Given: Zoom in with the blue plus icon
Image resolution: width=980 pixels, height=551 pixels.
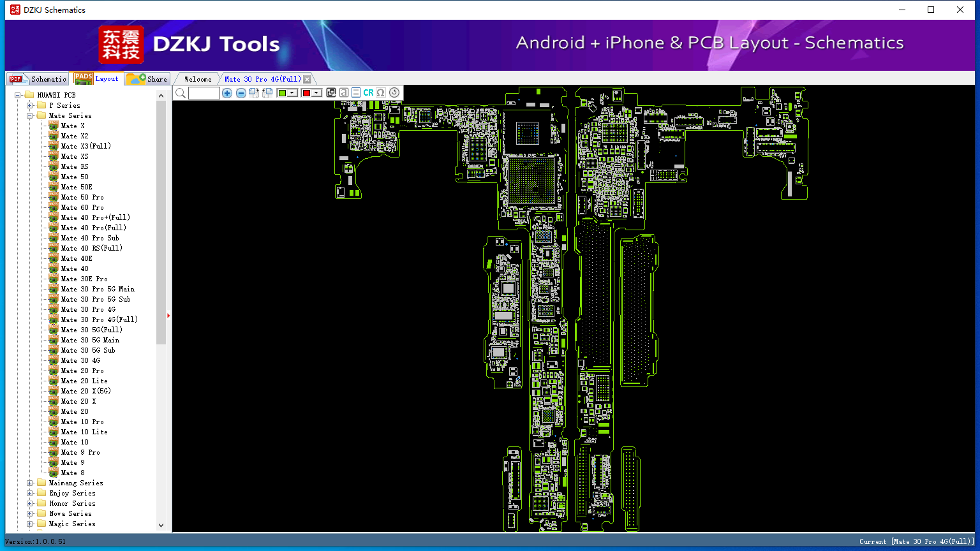Looking at the screenshot, I should [x=227, y=93].
